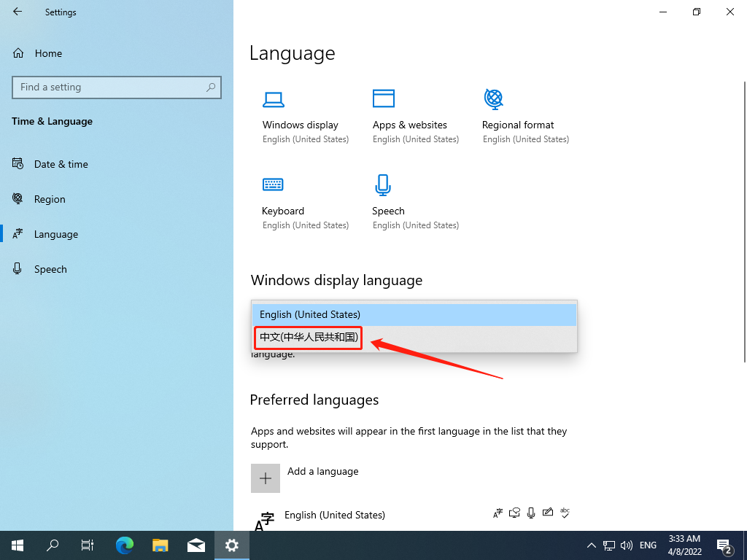Select the Keyboard icon
747x560 pixels.
click(274, 184)
